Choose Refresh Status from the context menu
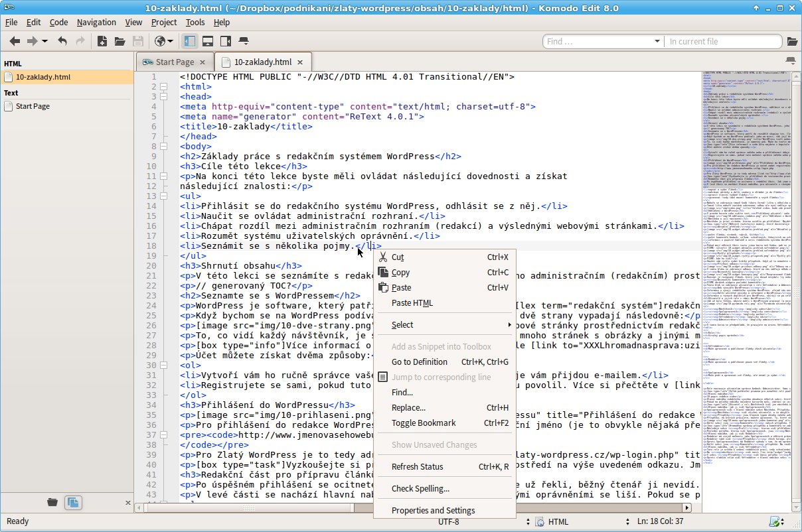The height and width of the screenshot is (532, 802). pos(445,467)
